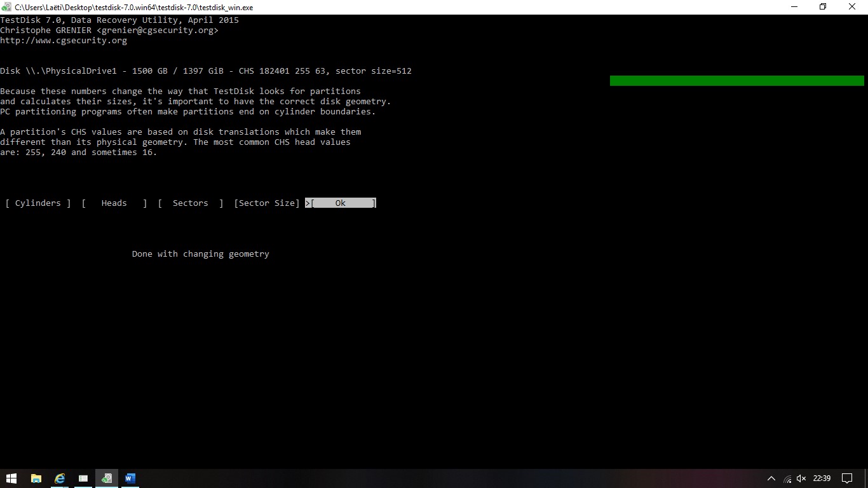Click the Disk \\.\PhysicalDrive1 information line

pos(206,71)
